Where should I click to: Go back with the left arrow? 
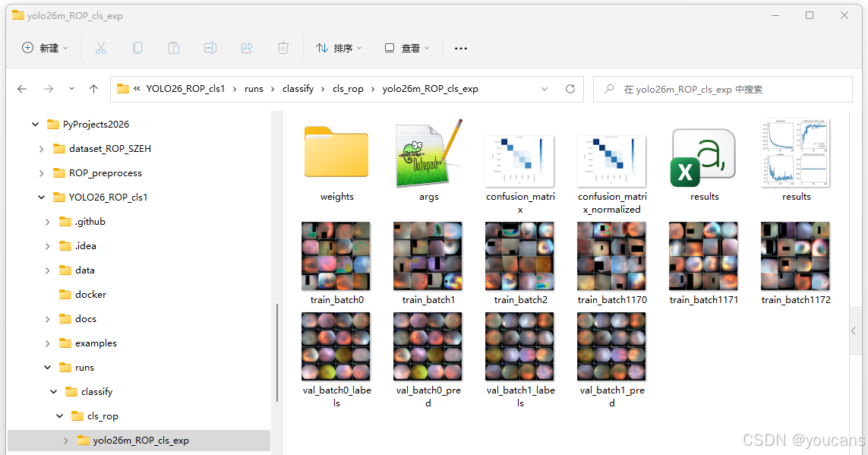coord(22,89)
